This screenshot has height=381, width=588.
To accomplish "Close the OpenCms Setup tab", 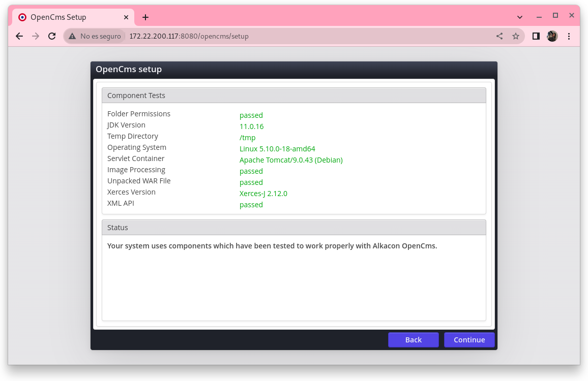I will point(126,17).
